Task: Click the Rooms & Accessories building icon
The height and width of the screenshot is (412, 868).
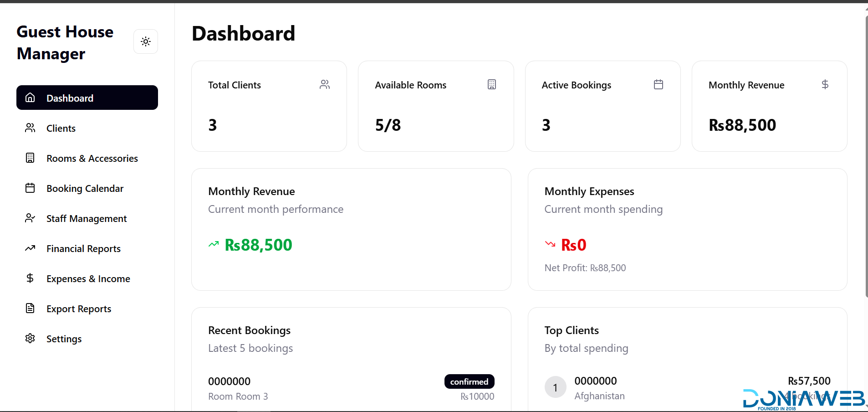Action: tap(30, 158)
